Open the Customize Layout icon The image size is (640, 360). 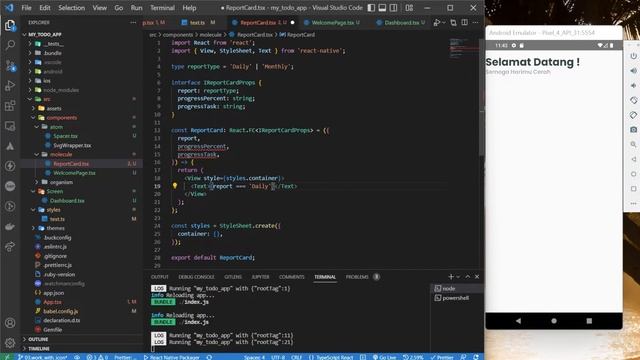pos(409,8)
